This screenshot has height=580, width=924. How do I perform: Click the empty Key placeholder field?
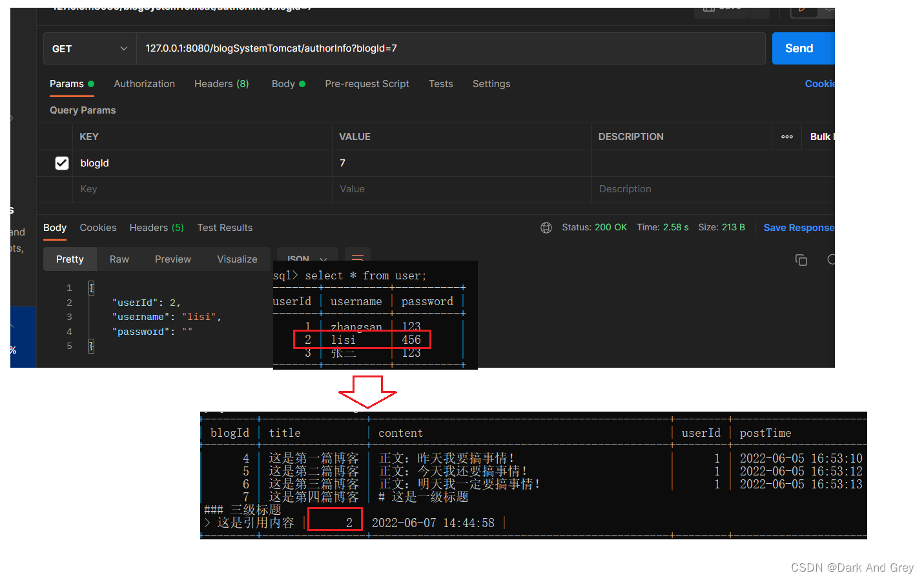[203, 189]
